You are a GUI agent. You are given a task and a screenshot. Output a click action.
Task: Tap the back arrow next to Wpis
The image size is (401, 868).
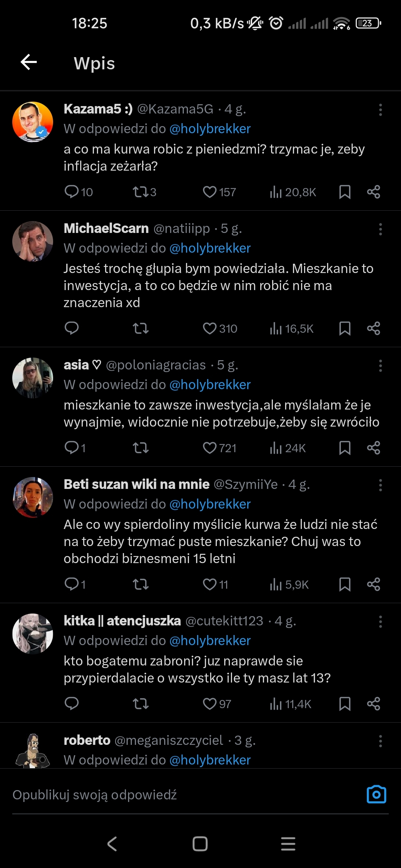pos(29,62)
